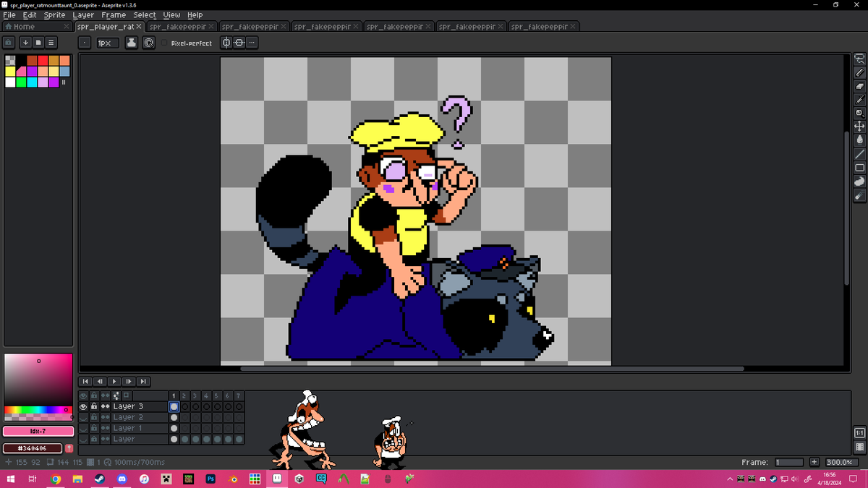Click the ink type button
The width and height of the screenshot is (868, 488).
(132, 43)
